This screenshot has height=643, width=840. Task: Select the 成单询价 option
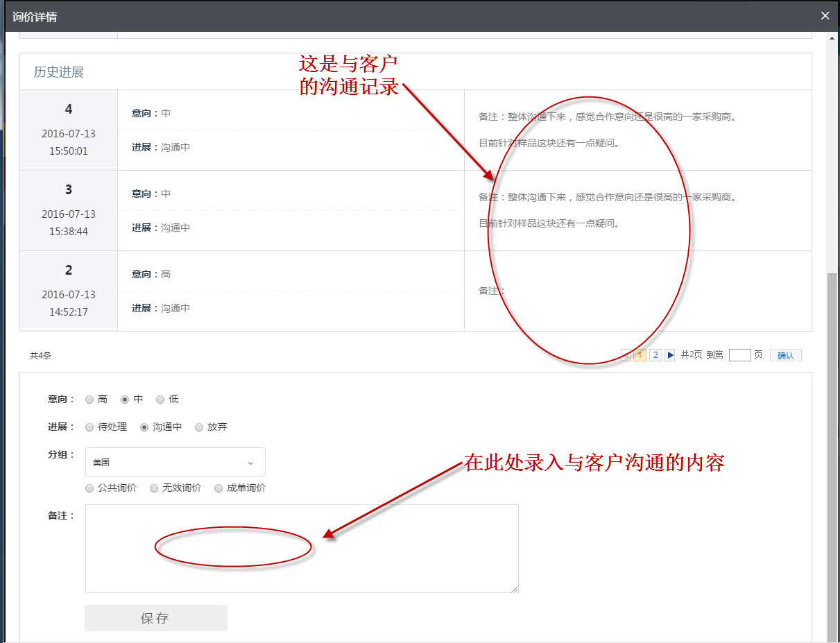[218, 488]
